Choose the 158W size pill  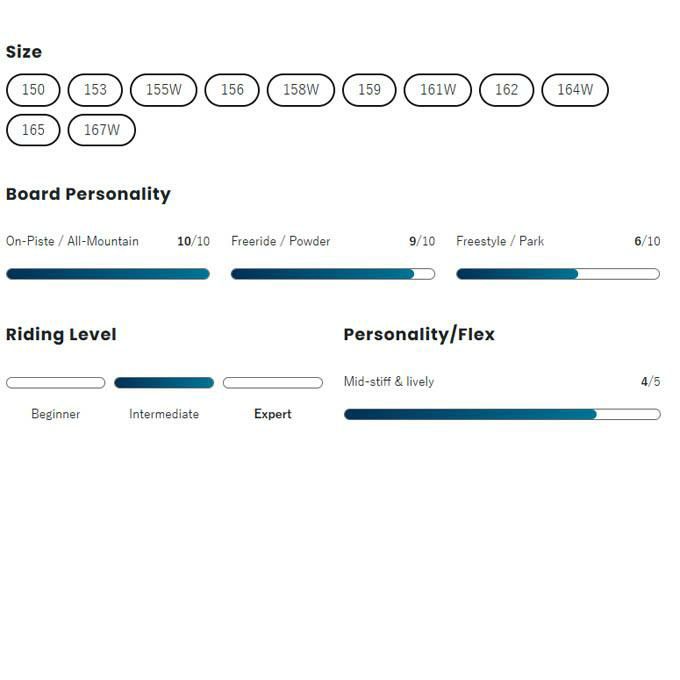[x=301, y=90]
